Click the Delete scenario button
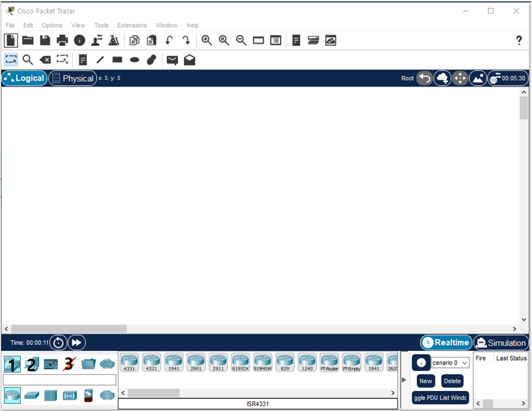 coord(452,381)
